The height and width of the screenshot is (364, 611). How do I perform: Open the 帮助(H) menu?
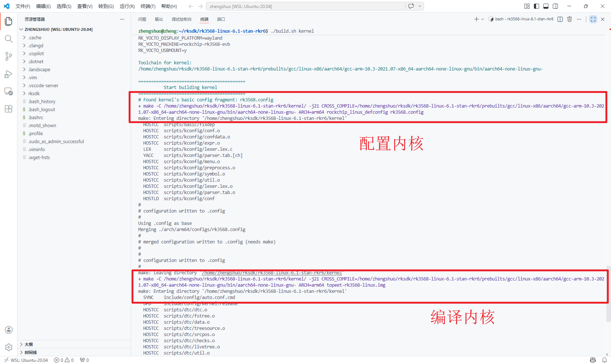pos(169,6)
